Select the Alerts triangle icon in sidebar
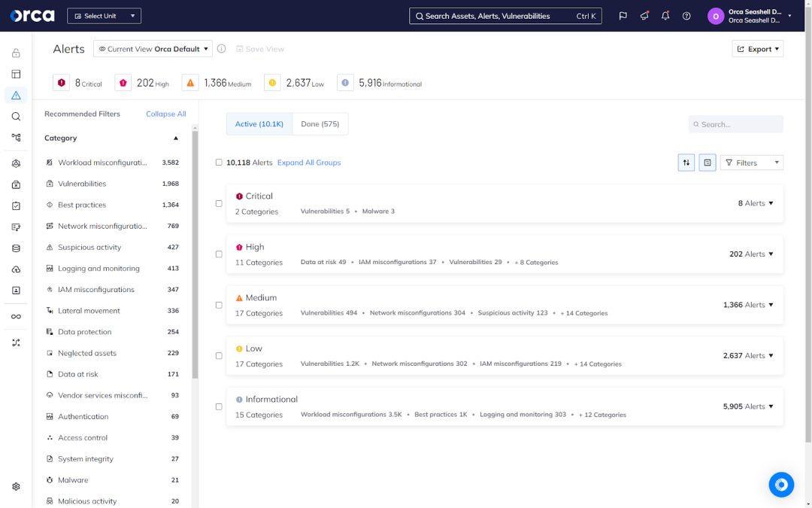The width and height of the screenshot is (812, 508). point(16,96)
